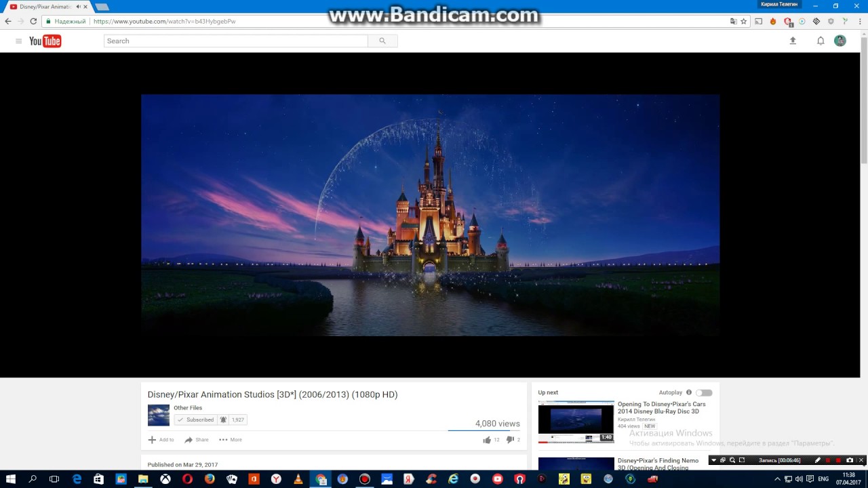Click the translate page icon

tap(733, 21)
